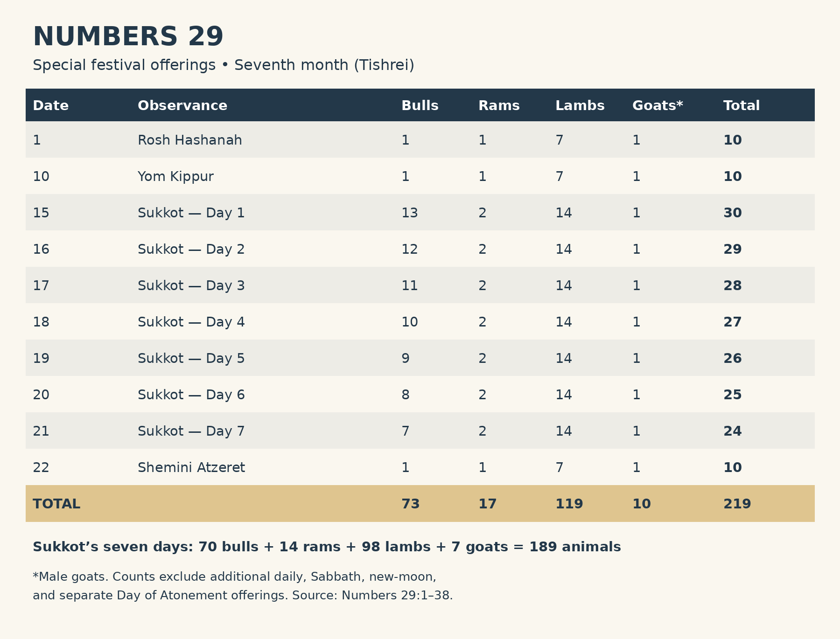Click the Date column header
This screenshot has height=639, width=840.
point(50,105)
